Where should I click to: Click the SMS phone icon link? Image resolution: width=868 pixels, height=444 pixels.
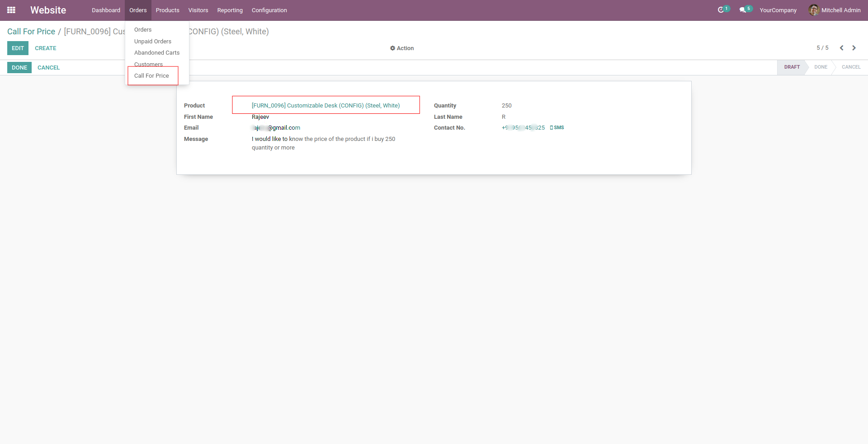(557, 128)
